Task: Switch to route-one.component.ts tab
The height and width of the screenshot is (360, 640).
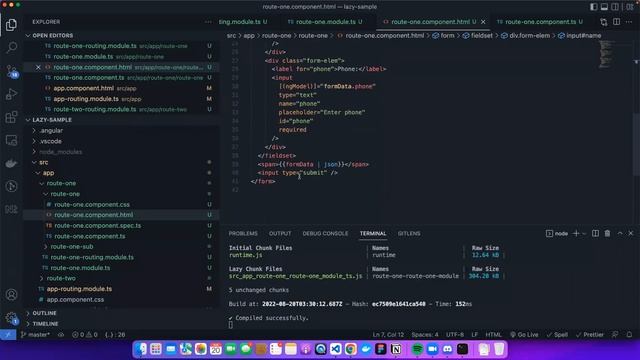Action: pyautogui.click(x=540, y=22)
